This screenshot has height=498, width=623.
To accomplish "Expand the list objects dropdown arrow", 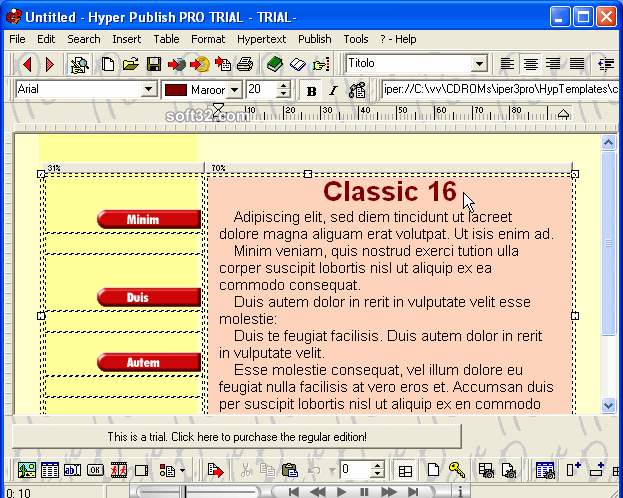I will [182, 471].
